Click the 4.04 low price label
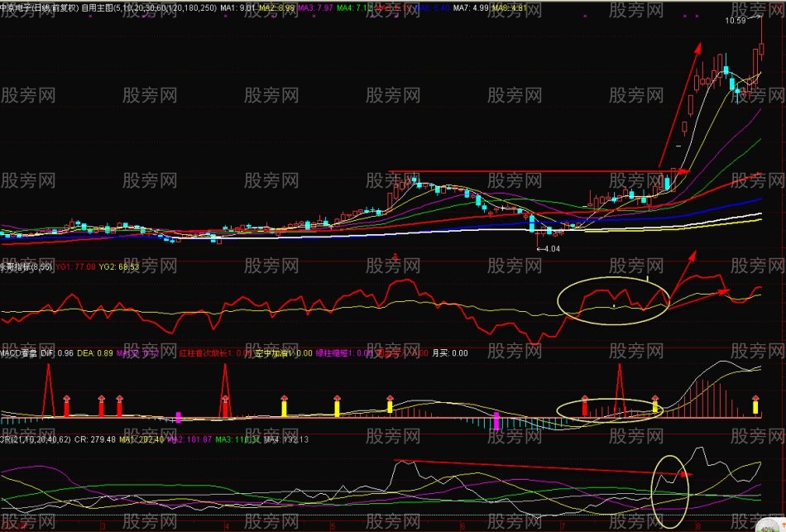This screenshot has width=786, height=532. point(551,249)
